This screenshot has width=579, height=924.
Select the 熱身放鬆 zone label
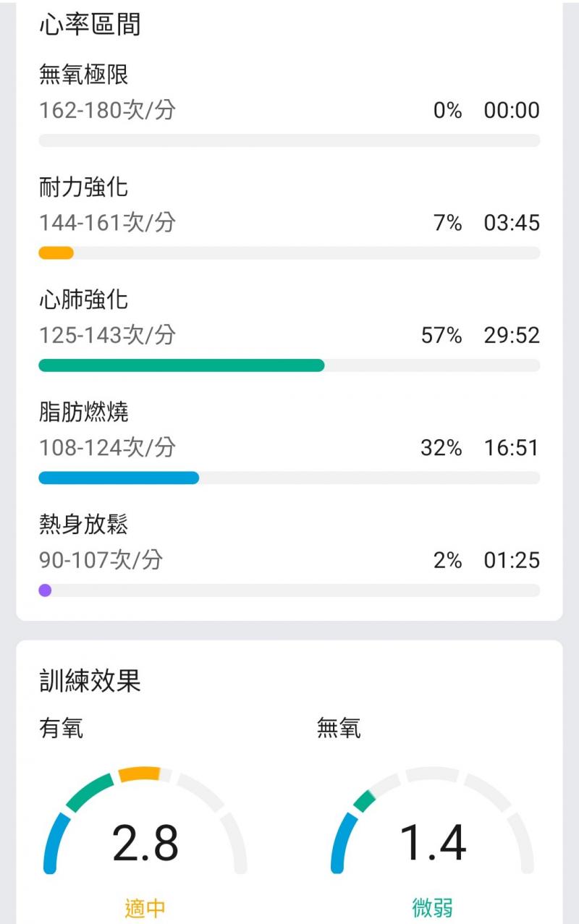point(84,525)
